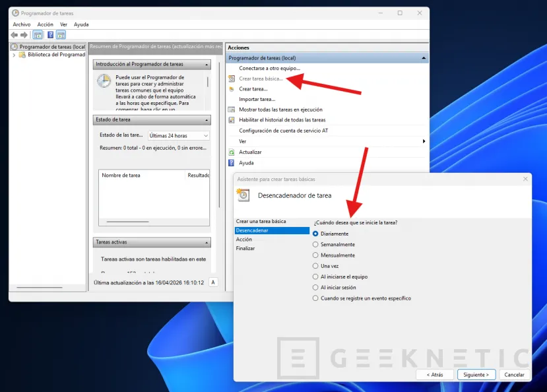Click Conectarse a otro equipo action
Viewport: 547px width, 392px height.
click(x=269, y=69)
